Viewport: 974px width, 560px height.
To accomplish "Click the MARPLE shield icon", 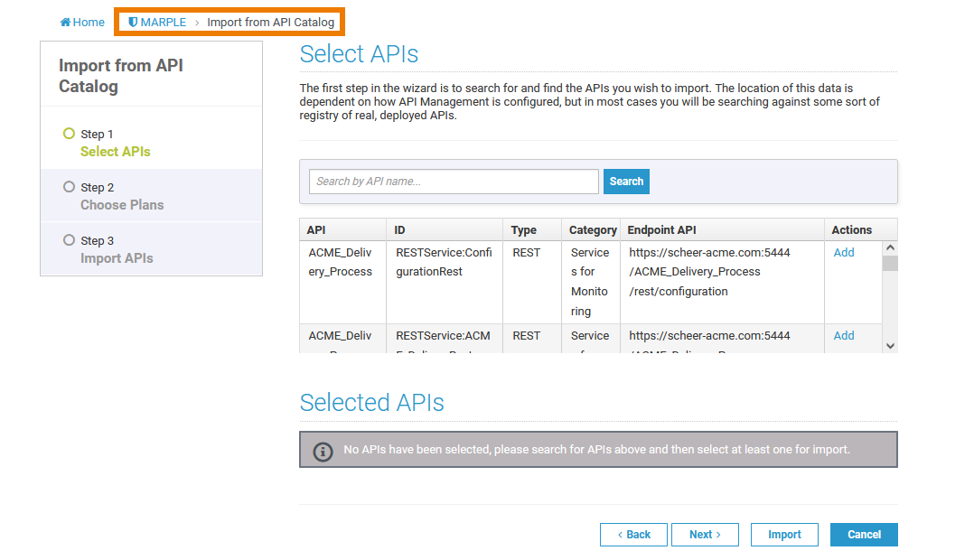I will click(x=133, y=23).
